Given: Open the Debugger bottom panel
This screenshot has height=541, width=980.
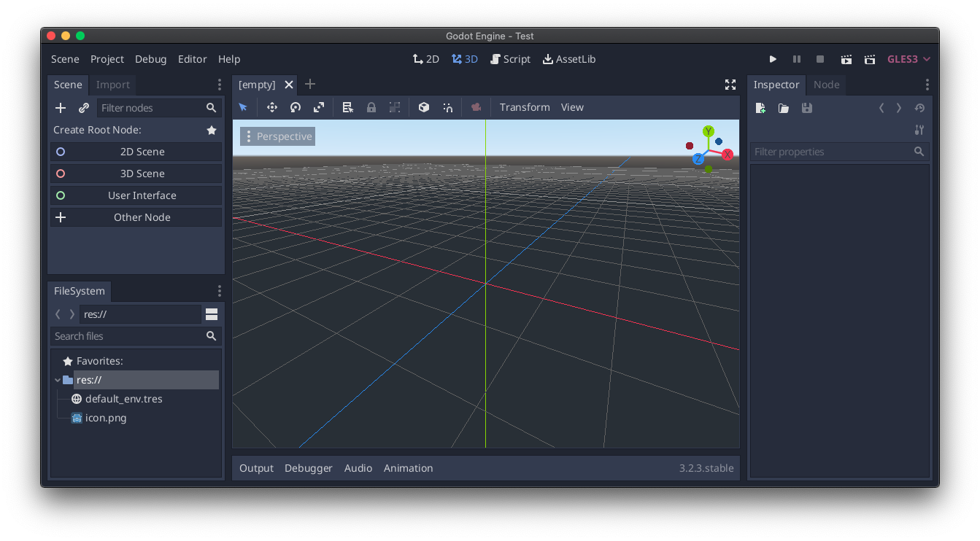Looking at the screenshot, I should pyautogui.click(x=309, y=468).
